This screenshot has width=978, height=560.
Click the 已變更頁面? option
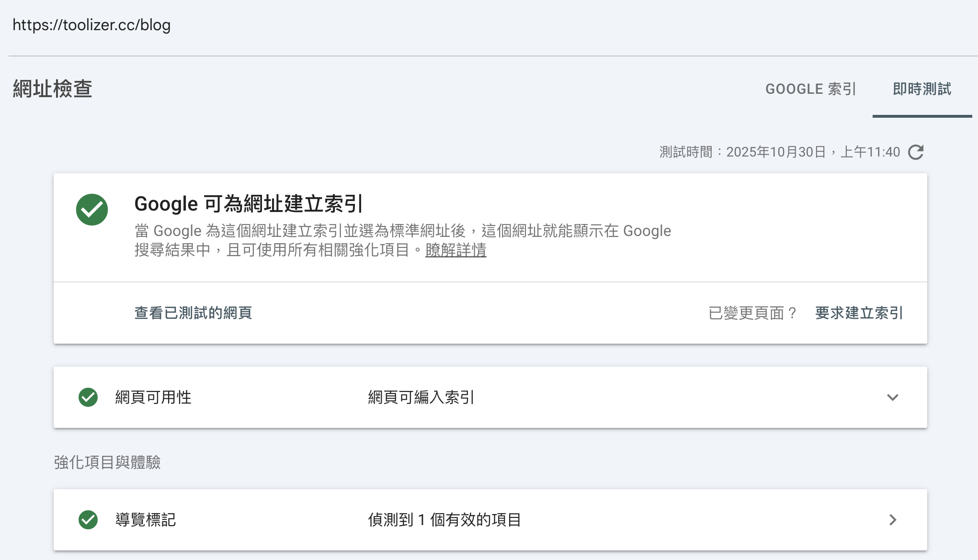coord(751,314)
